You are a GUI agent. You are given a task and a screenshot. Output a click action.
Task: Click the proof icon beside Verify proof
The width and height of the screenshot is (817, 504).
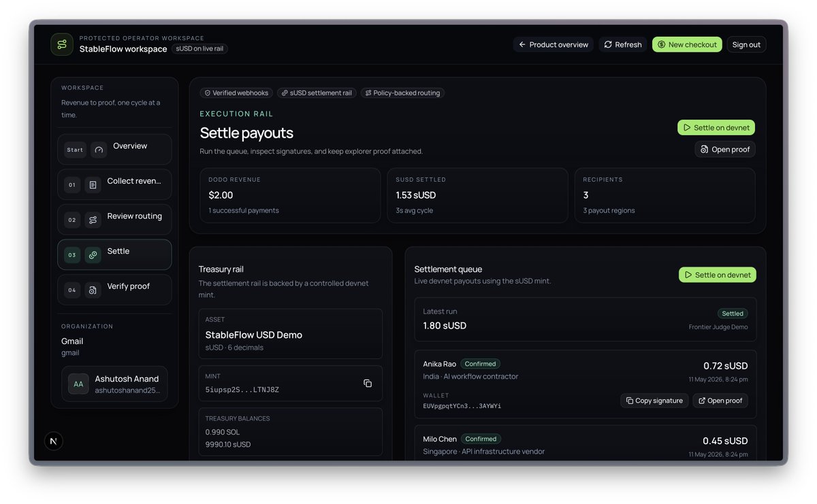(x=93, y=290)
